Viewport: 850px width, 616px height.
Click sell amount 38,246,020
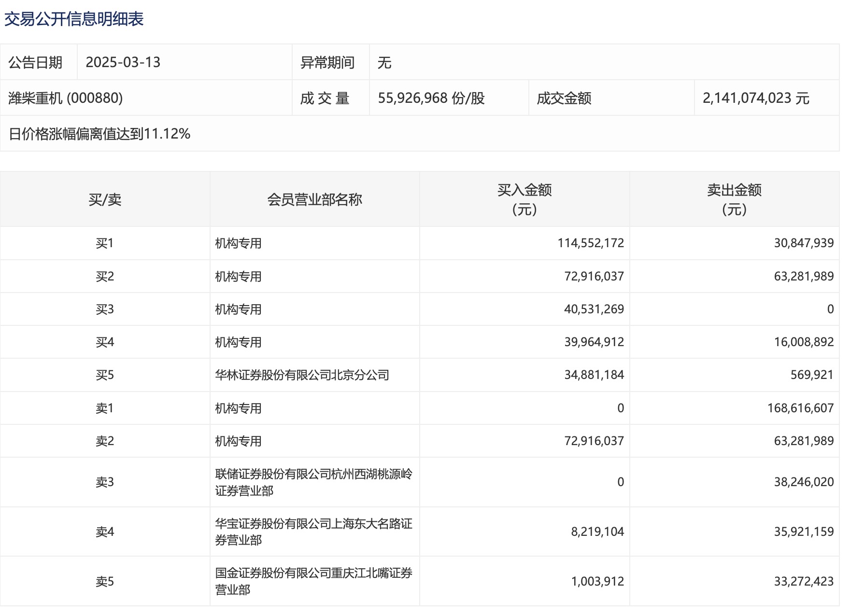click(x=804, y=482)
